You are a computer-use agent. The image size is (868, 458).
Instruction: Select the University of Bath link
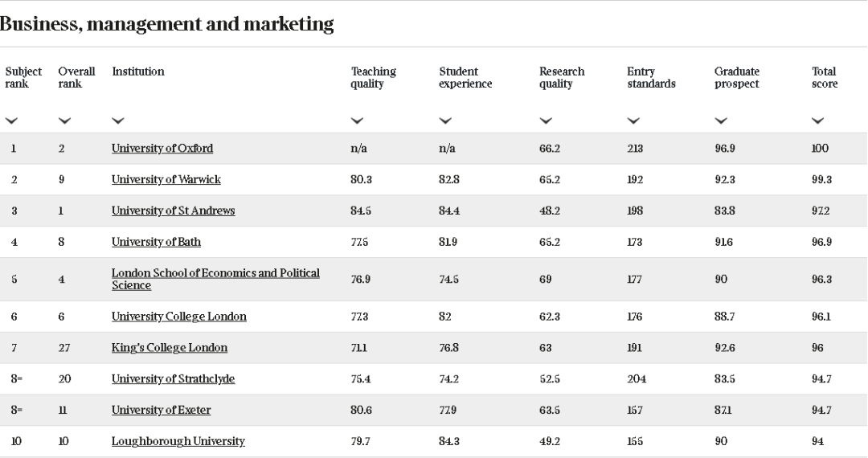pyautogui.click(x=156, y=242)
